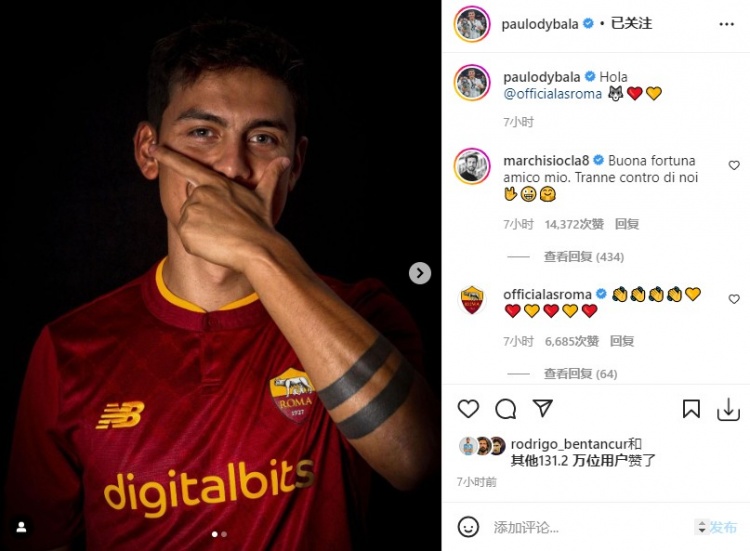
Task: Expand the 64 replies to officialasroma
Action: [x=580, y=374]
